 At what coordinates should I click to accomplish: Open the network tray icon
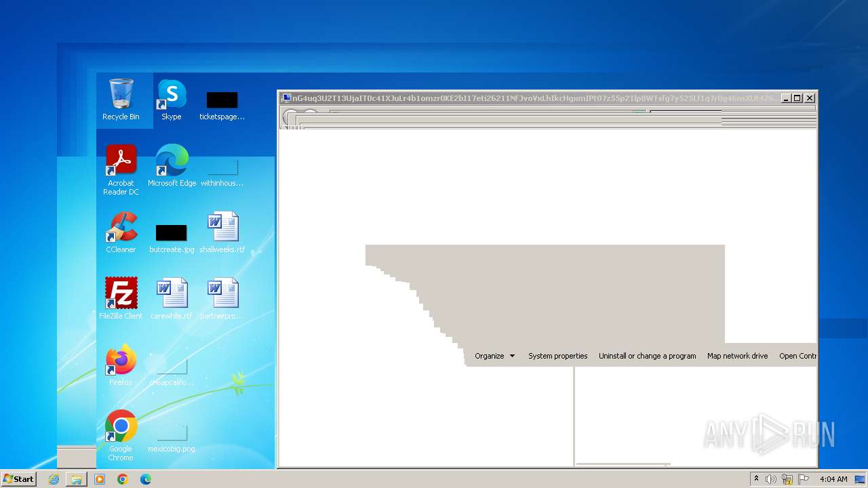787,479
